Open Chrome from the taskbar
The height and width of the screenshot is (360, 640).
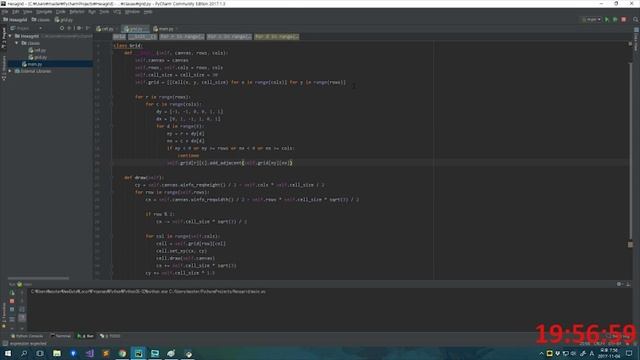pyautogui.click(x=122, y=353)
